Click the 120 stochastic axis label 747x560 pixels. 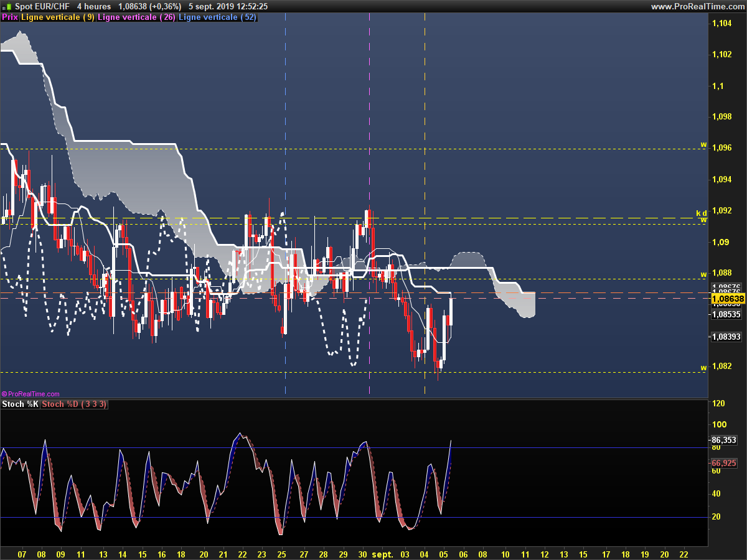[719, 404]
